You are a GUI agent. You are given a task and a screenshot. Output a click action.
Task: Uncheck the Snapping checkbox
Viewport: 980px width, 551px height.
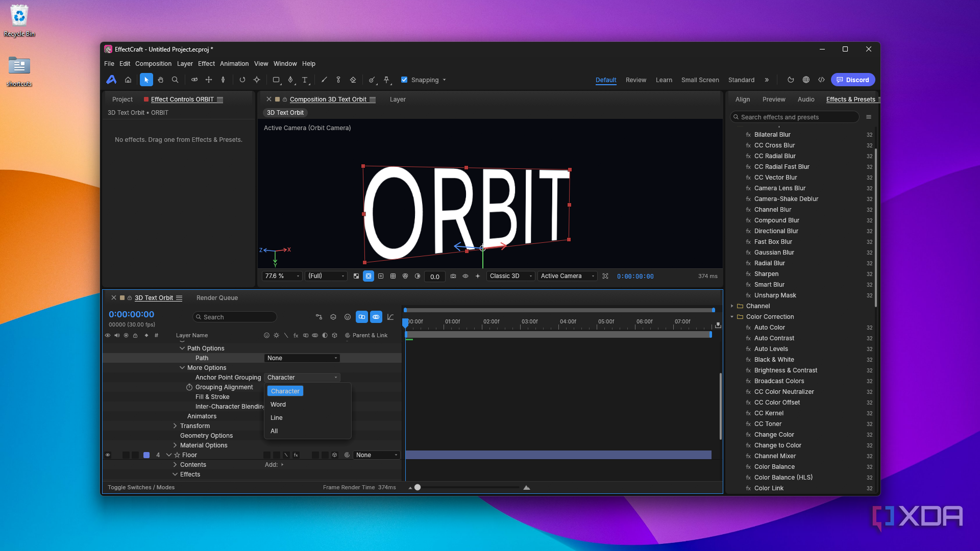pos(404,80)
